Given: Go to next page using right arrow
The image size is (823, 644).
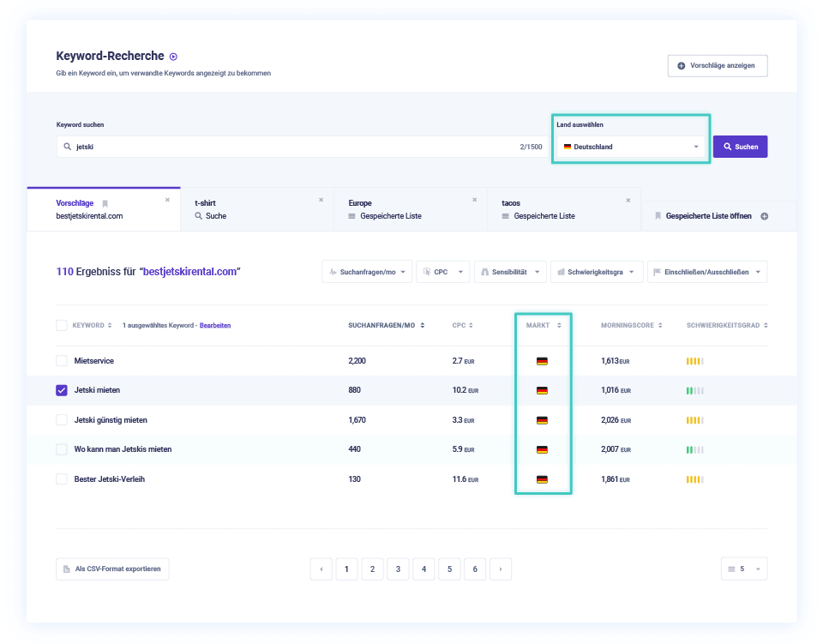Looking at the screenshot, I should click(501, 569).
